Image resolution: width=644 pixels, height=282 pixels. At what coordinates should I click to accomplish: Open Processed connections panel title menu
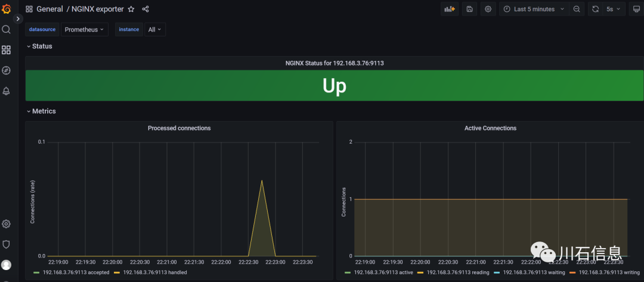coord(179,128)
